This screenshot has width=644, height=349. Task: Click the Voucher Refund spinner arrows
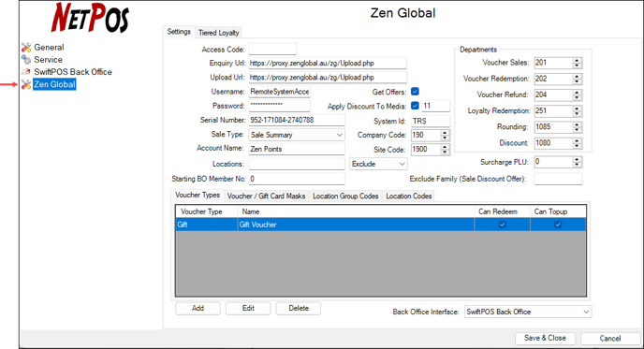click(x=577, y=95)
